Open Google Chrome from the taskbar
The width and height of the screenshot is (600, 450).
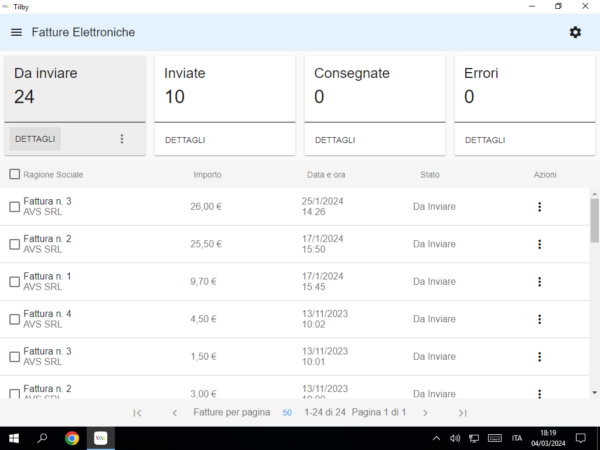coord(72,438)
